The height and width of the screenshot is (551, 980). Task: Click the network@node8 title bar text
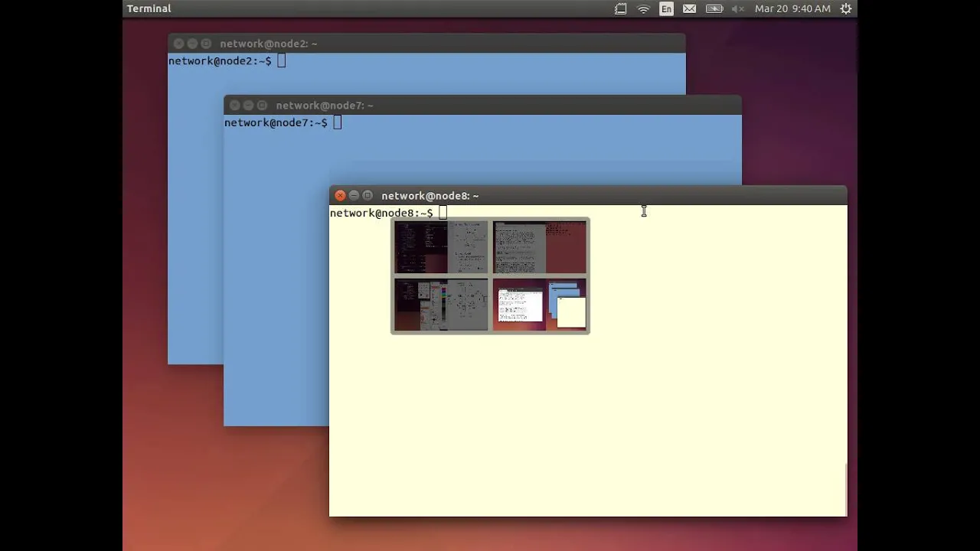[x=430, y=196]
